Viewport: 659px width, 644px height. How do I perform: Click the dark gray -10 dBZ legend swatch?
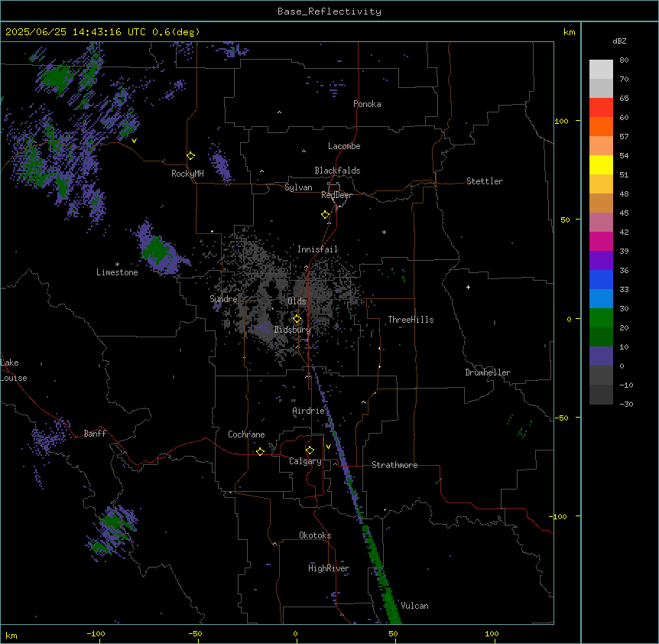(x=601, y=395)
